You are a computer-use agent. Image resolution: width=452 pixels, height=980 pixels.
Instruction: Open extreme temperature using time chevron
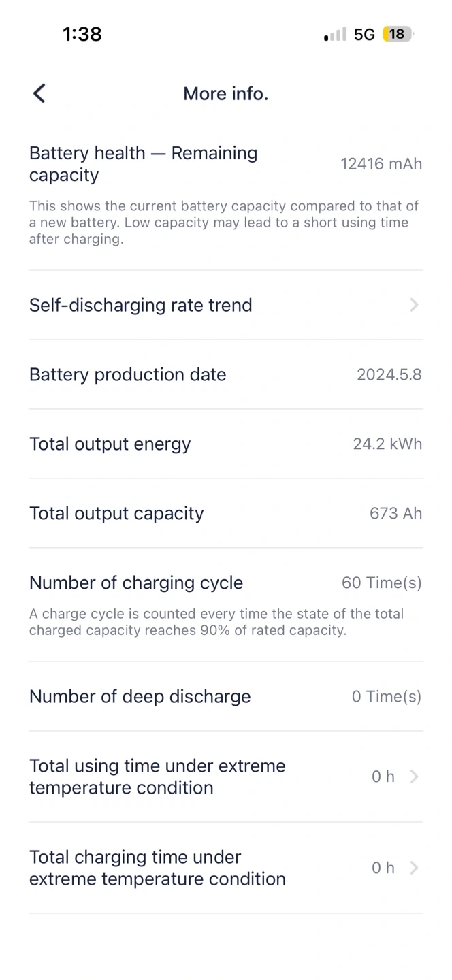pyautogui.click(x=414, y=777)
